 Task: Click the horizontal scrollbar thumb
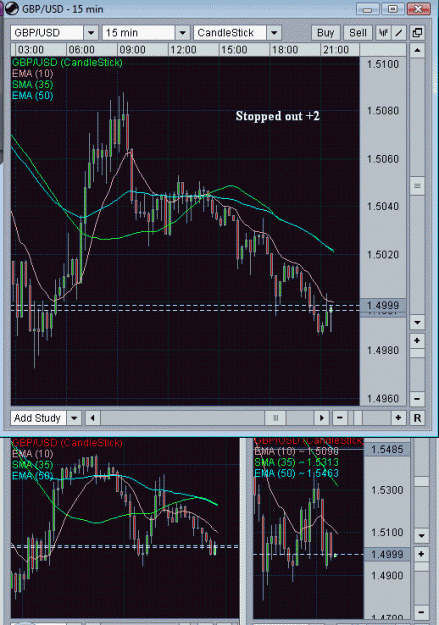coord(276,418)
